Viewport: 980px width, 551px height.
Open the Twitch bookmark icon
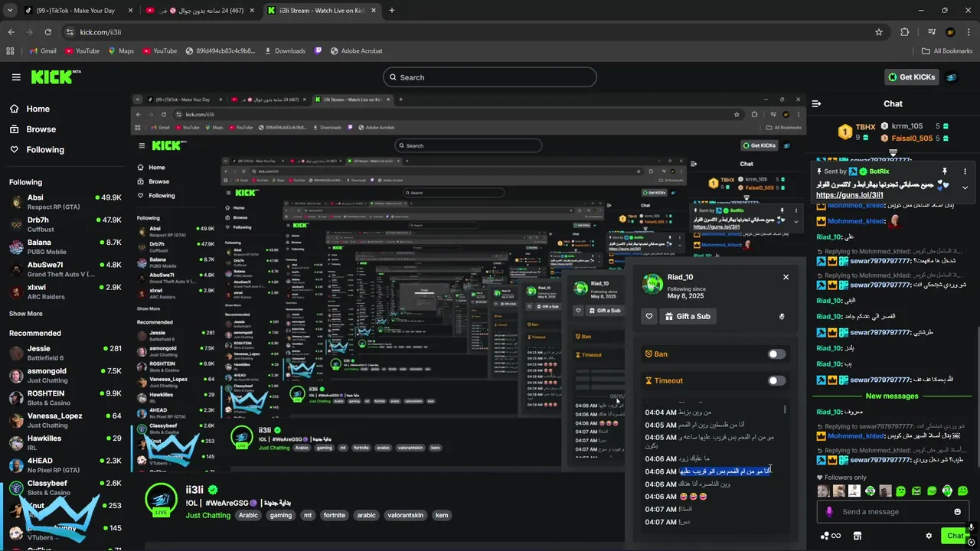[x=318, y=51]
